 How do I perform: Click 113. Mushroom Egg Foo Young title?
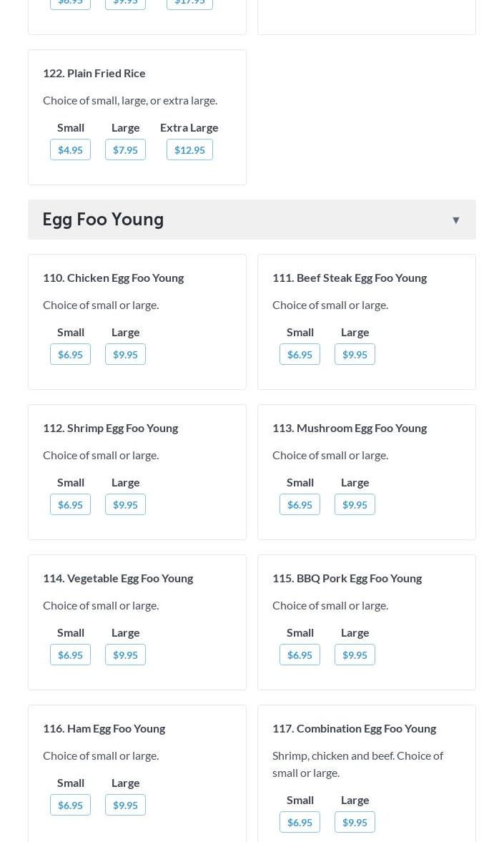pyautogui.click(x=349, y=428)
